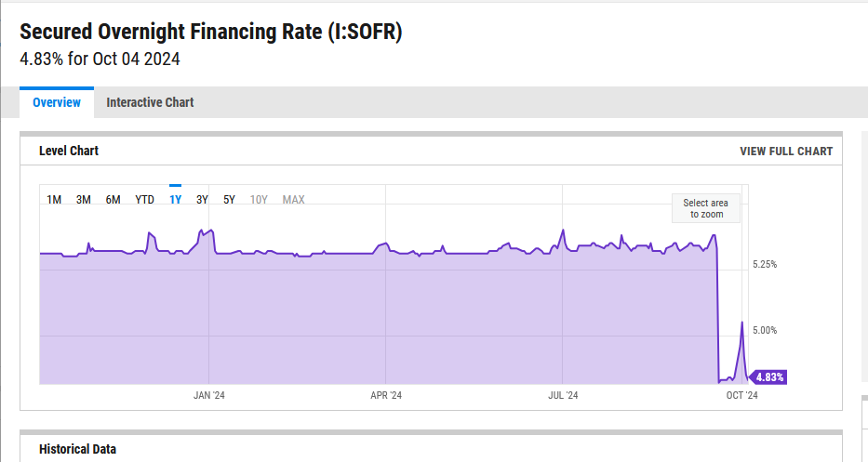Select the 5Y time range
868x462 pixels.
pos(229,200)
